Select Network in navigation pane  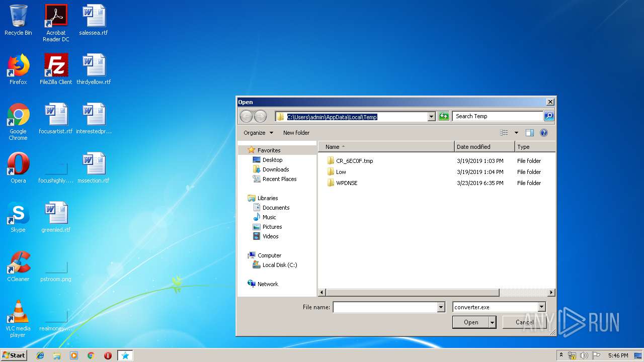(x=263, y=284)
